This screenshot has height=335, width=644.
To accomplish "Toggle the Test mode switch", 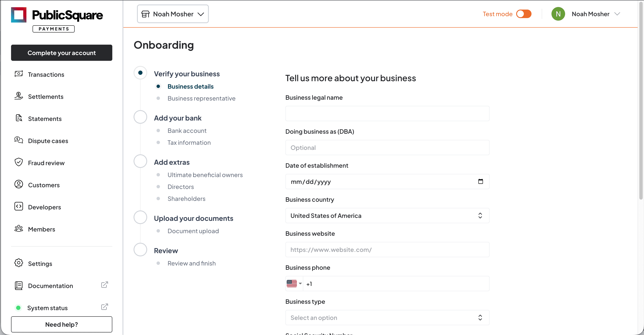I will [x=524, y=14].
